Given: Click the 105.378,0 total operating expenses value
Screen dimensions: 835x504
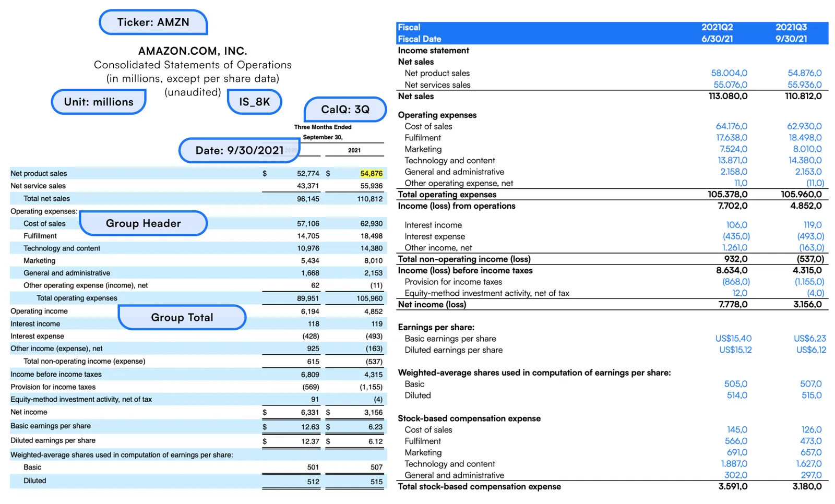Looking at the screenshot, I should pos(727,195).
